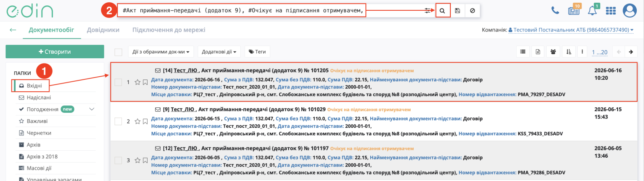644x181 pixels.
Task: Star document № 101205 as important
Action: point(138,82)
